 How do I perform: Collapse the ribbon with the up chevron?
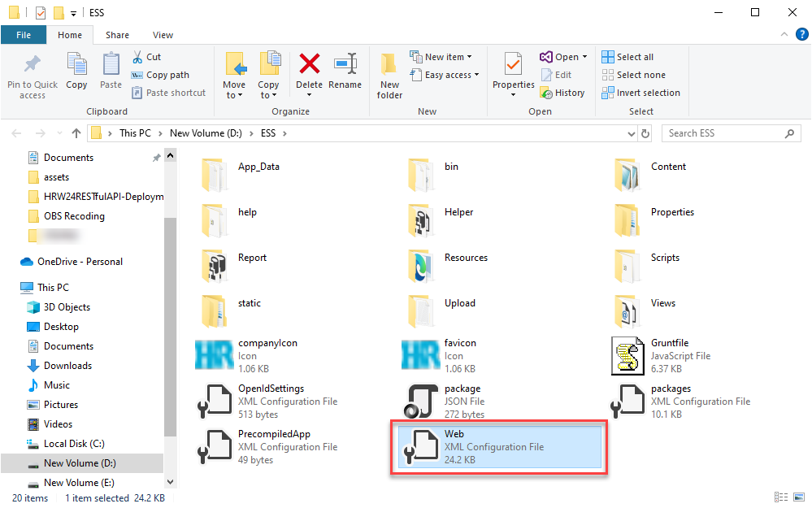click(785, 34)
